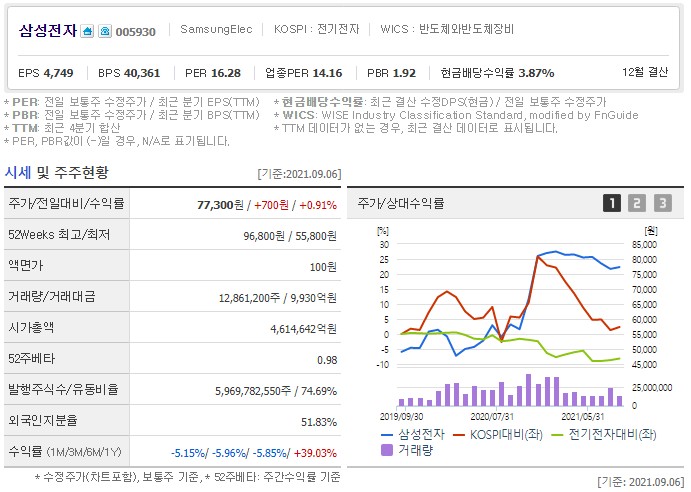This screenshot has height=492, width=691.
Task: Toggle the KOSPI대비(좌) red legend entry
Action: (x=498, y=435)
